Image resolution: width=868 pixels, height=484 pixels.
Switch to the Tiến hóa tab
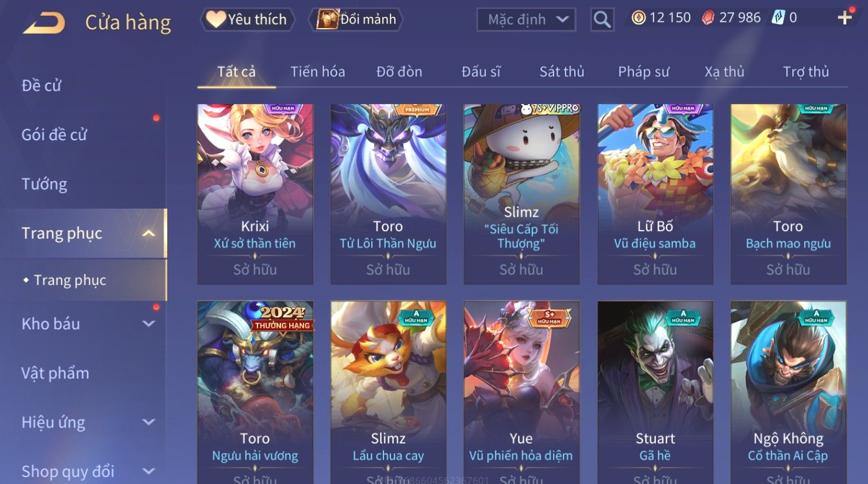pos(317,72)
